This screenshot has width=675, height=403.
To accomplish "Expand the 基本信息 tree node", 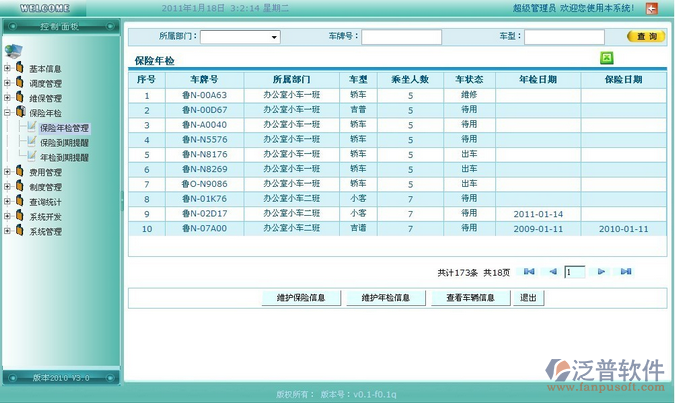I will [x=7, y=69].
